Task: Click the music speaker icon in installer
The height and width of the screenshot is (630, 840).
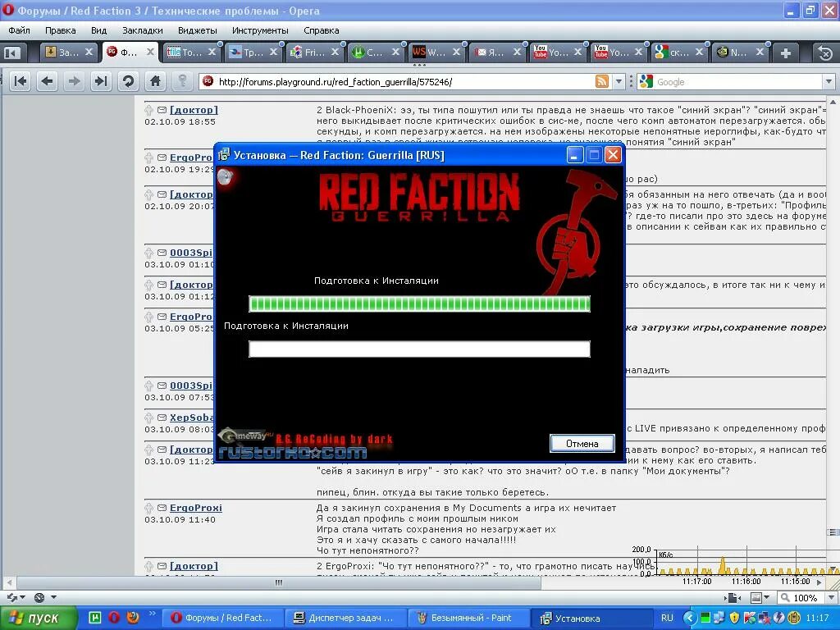Action: click(226, 176)
